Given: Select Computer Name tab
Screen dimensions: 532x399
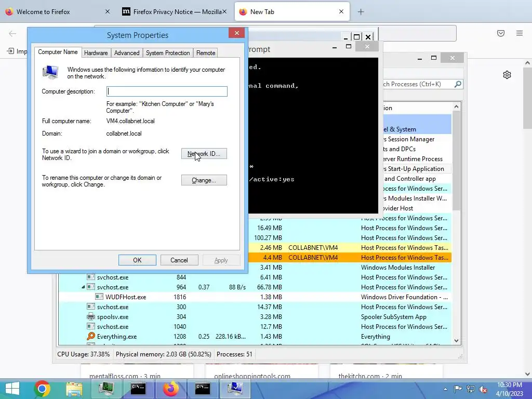Looking at the screenshot, I should click(58, 52).
